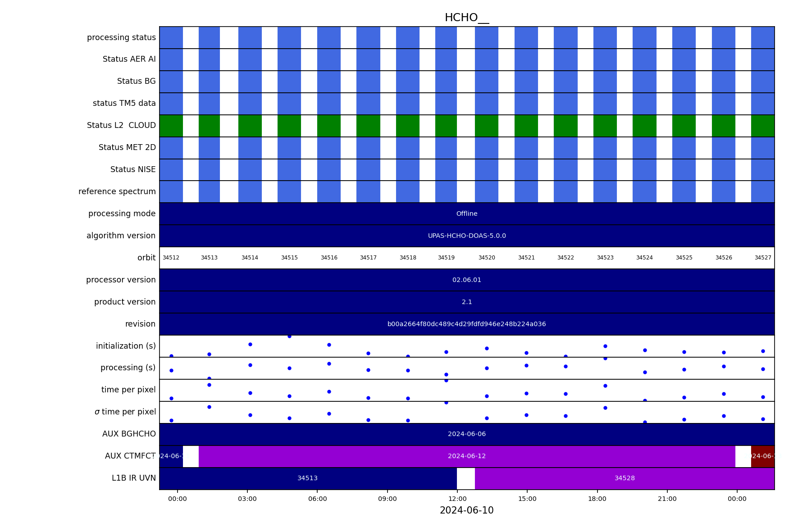
Task: Click orbit number 34513 in orbit row
Action: (x=209, y=258)
